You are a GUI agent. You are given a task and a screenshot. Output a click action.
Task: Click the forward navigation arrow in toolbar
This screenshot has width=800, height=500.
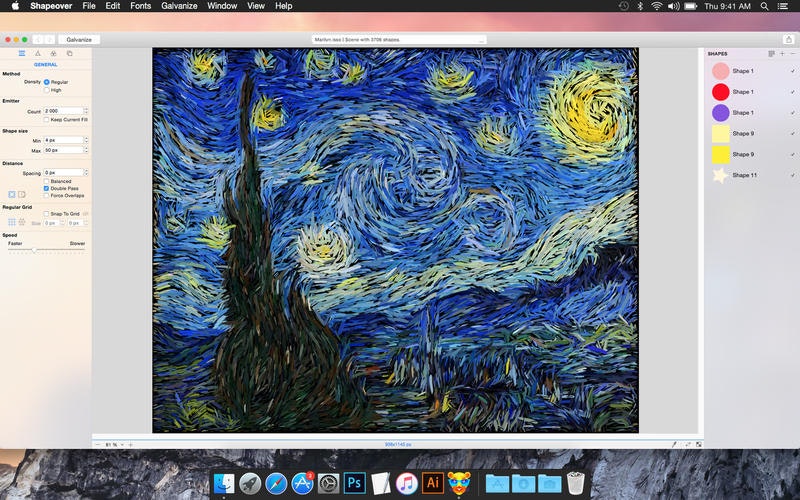49,39
